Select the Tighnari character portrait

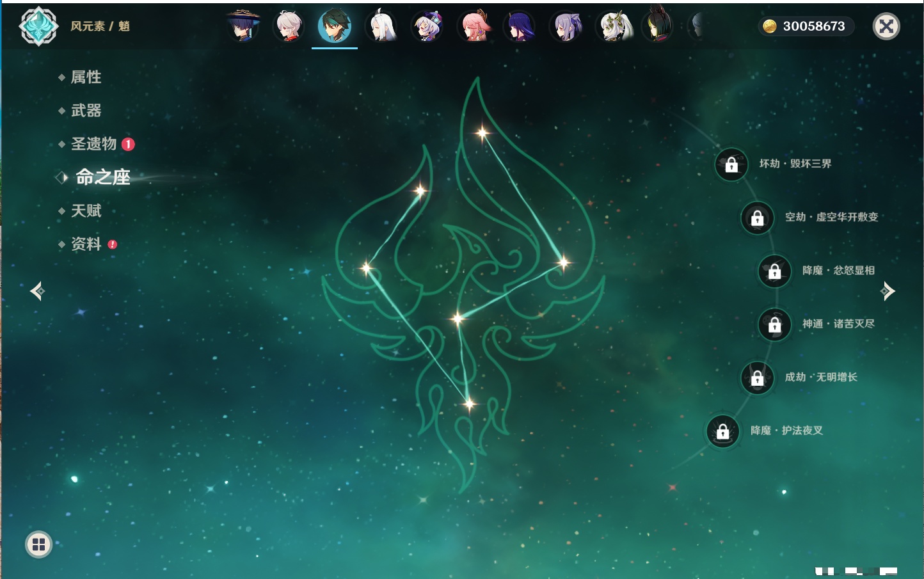658,25
